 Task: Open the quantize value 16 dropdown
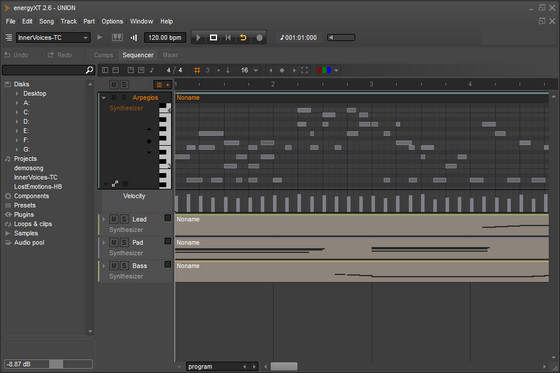pos(249,70)
